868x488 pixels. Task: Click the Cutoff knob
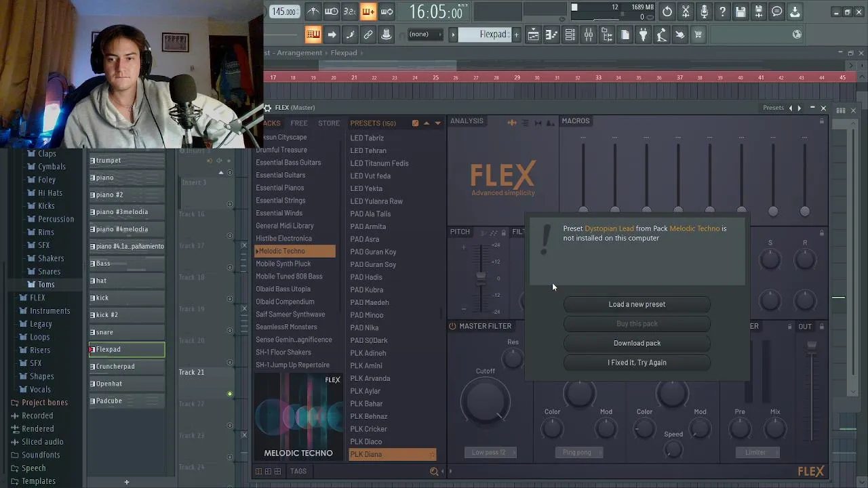[x=486, y=401]
